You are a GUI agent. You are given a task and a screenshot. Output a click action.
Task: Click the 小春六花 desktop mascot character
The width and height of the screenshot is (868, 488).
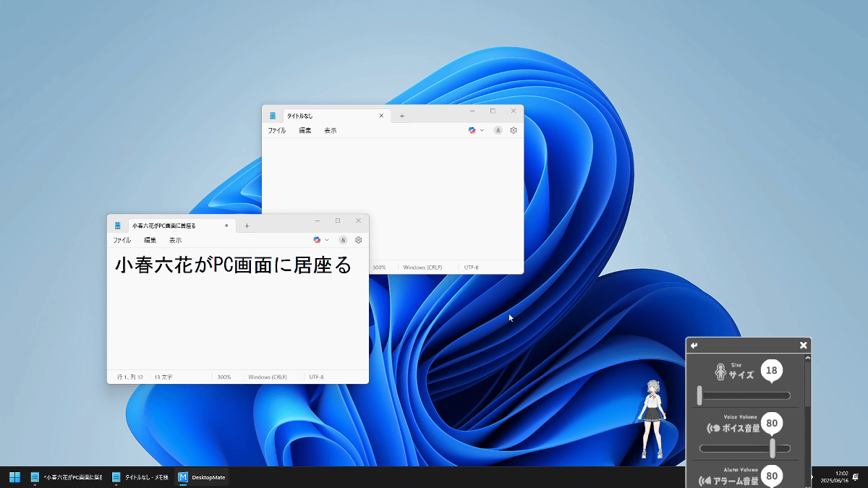pyautogui.click(x=651, y=419)
